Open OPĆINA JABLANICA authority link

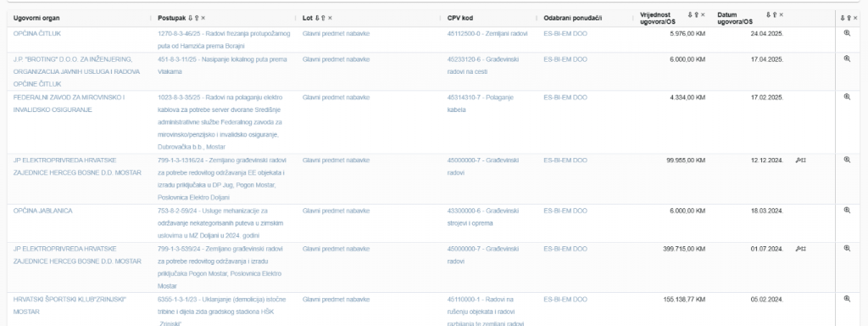pos(42,211)
